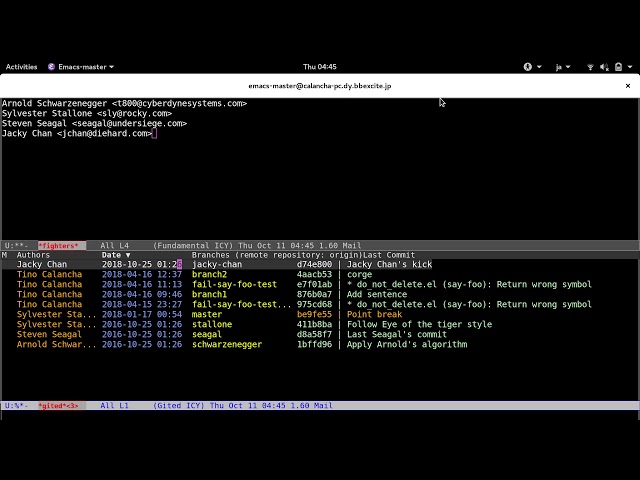Click commit hash e7f01ab

tap(314, 284)
